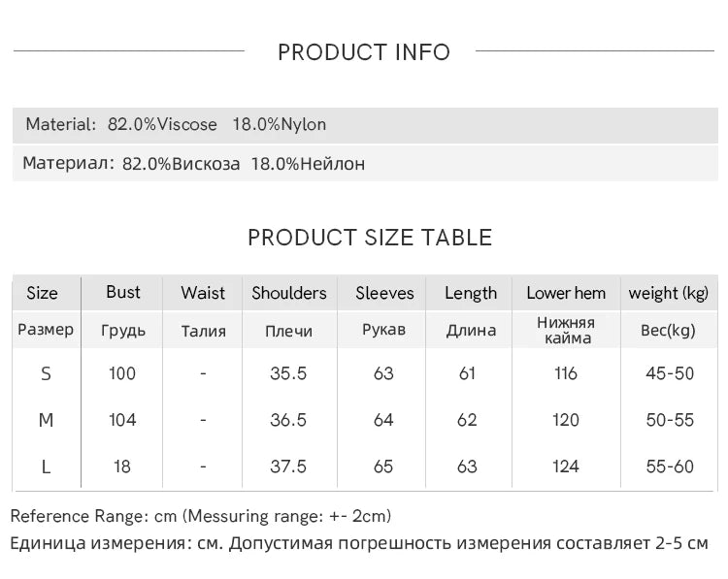Click the Bust column header

tap(122, 292)
